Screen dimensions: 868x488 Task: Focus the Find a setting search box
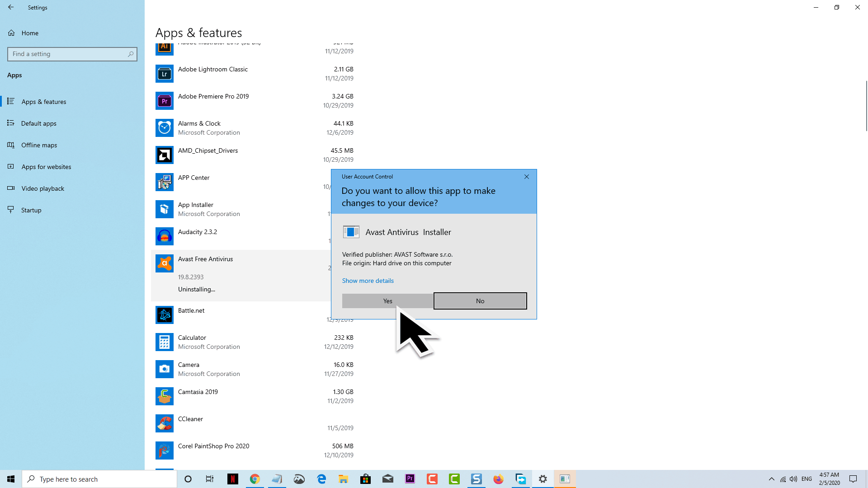coord(72,54)
